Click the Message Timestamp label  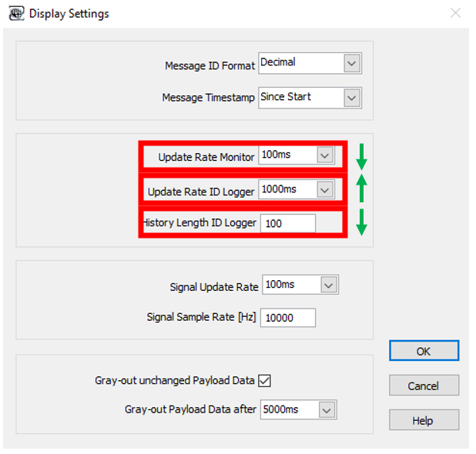pos(208,98)
